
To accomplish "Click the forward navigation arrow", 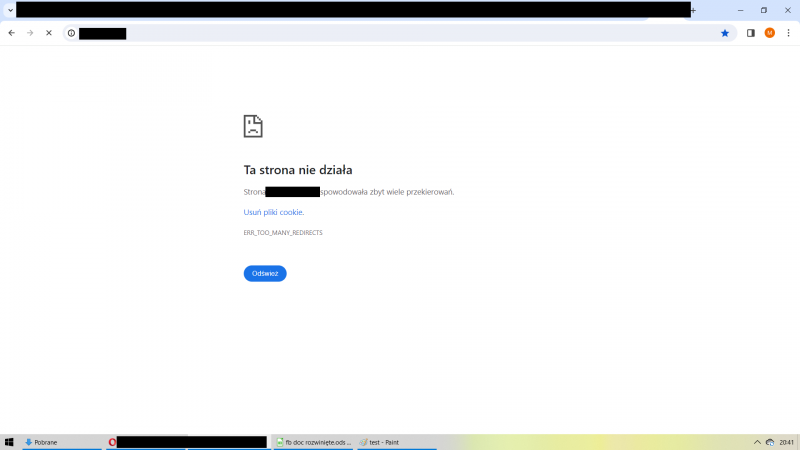I will point(30,33).
